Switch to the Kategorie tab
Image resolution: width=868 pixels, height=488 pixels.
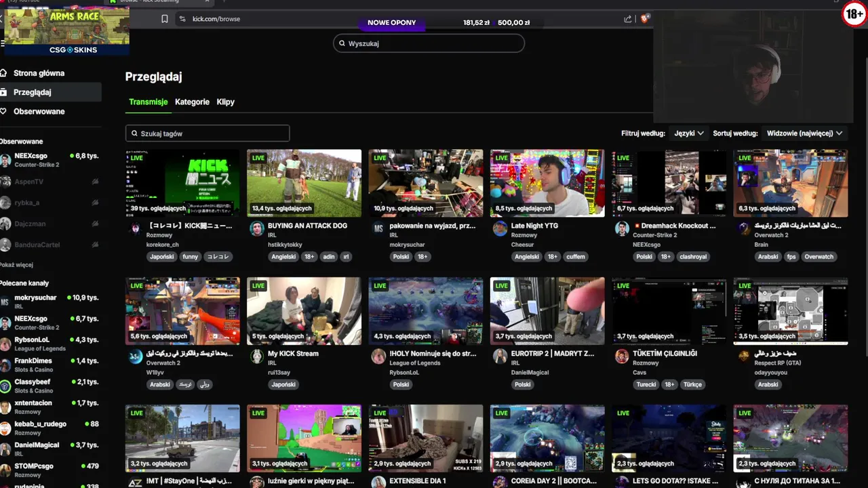pyautogui.click(x=192, y=102)
